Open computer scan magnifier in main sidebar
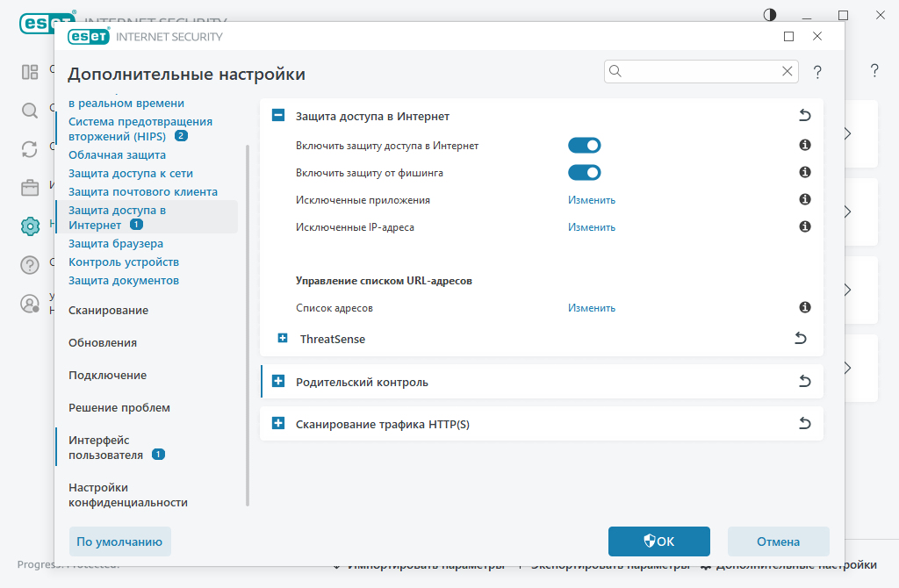Viewport: 899px width, 588px height. (30, 110)
